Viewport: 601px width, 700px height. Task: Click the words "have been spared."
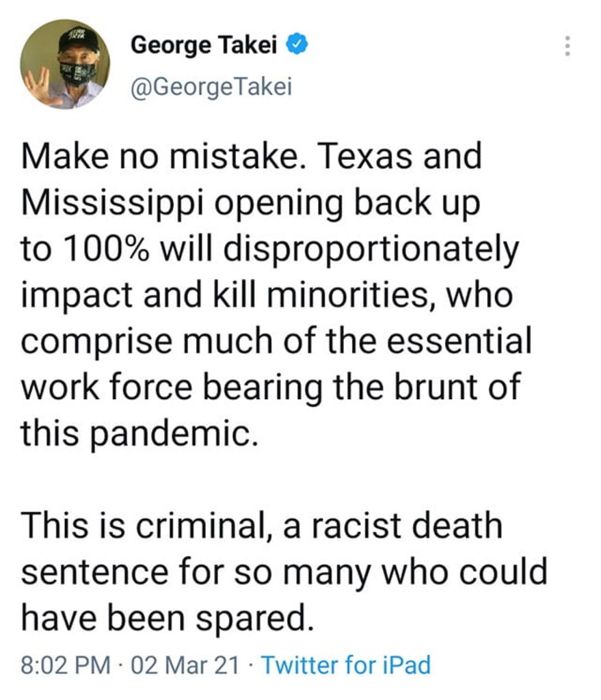click(x=163, y=619)
